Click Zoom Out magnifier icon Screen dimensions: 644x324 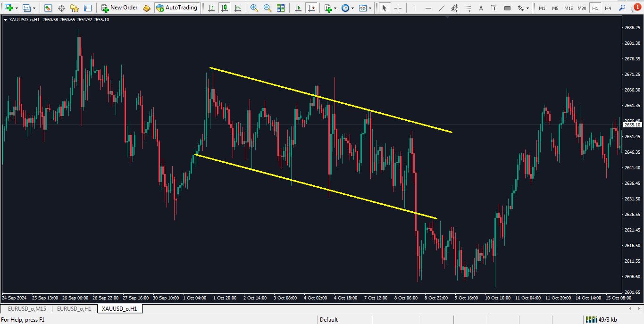pos(268,8)
